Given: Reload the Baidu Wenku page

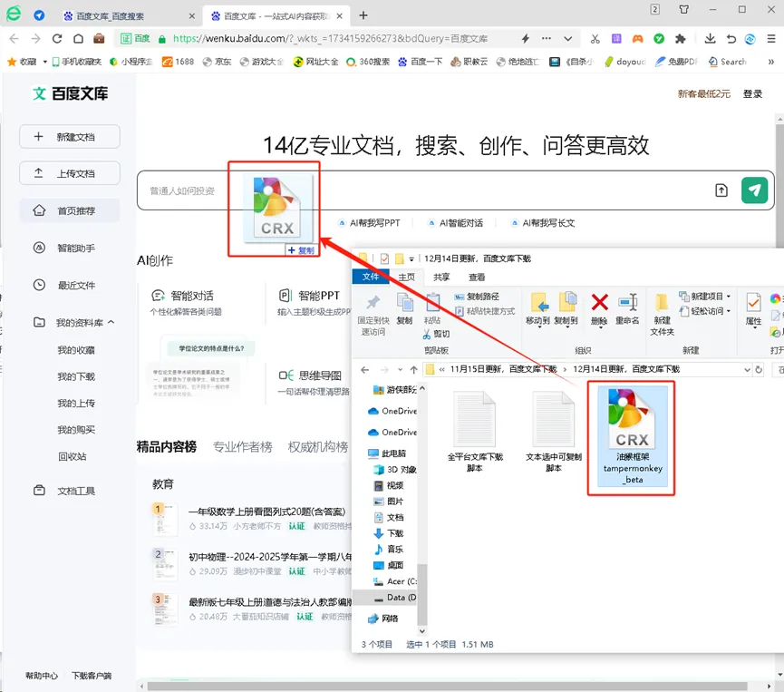Looking at the screenshot, I should tap(57, 38).
